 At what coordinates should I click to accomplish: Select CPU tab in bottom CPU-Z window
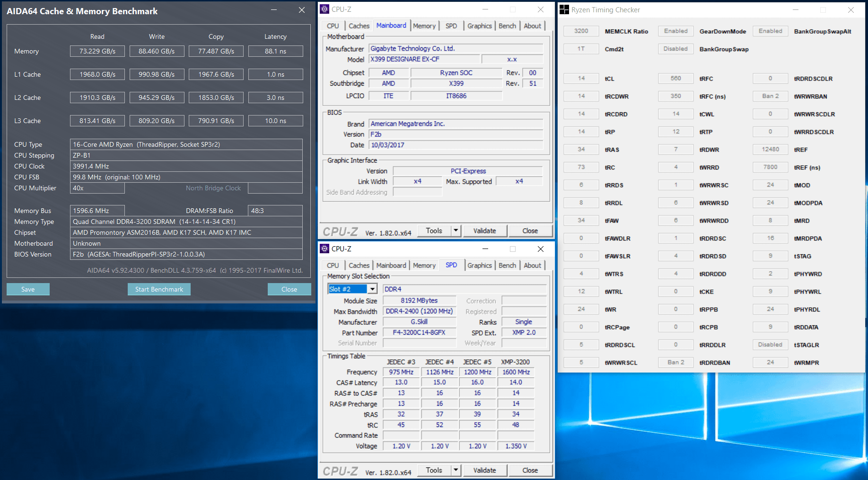click(333, 266)
